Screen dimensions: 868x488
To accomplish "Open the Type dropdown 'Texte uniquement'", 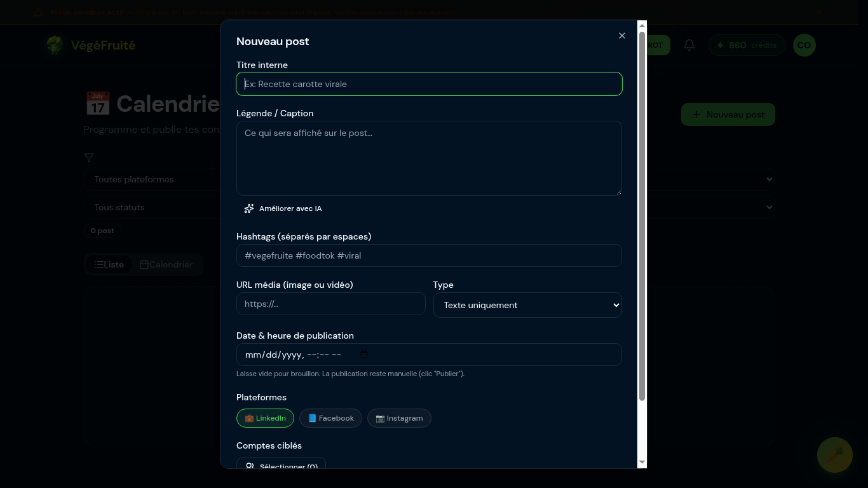I will coord(527,305).
